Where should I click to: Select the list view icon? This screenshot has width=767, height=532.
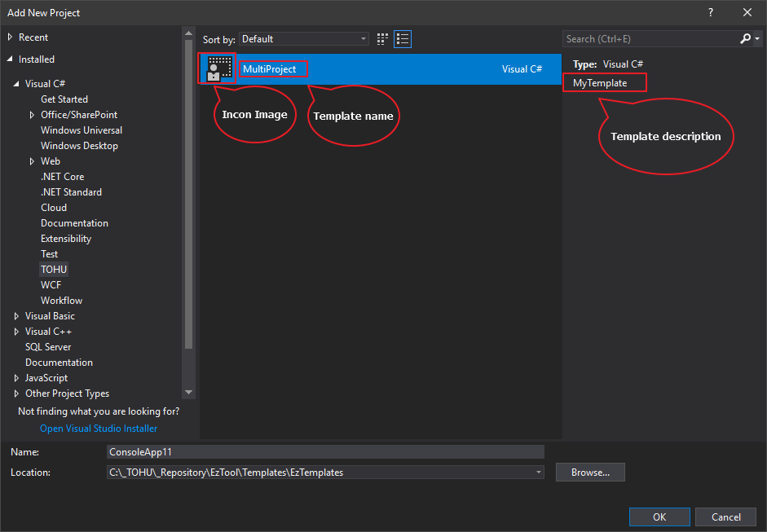[402, 38]
